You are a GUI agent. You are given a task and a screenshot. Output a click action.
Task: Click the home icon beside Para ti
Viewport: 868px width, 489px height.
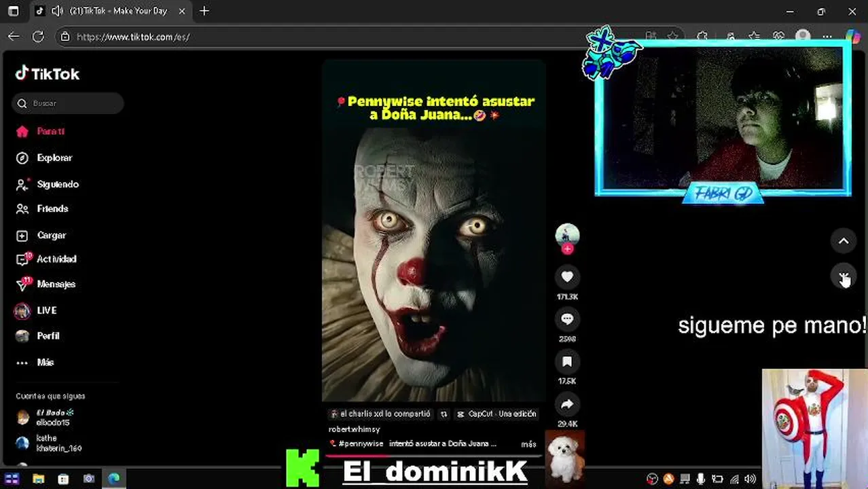click(22, 131)
